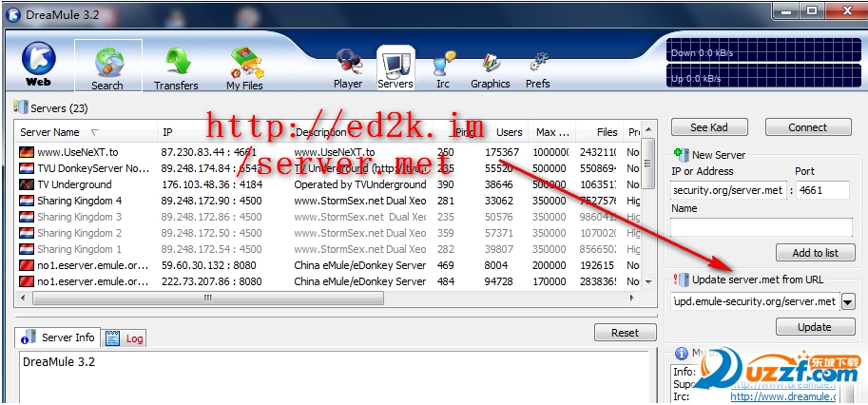Image resolution: width=868 pixels, height=405 pixels.
Task: Click the server Name input field
Action: click(x=762, y=227)
